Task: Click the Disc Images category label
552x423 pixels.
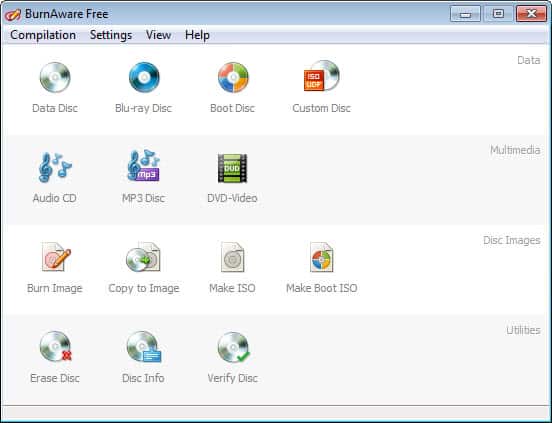Action: coord(512,240)
